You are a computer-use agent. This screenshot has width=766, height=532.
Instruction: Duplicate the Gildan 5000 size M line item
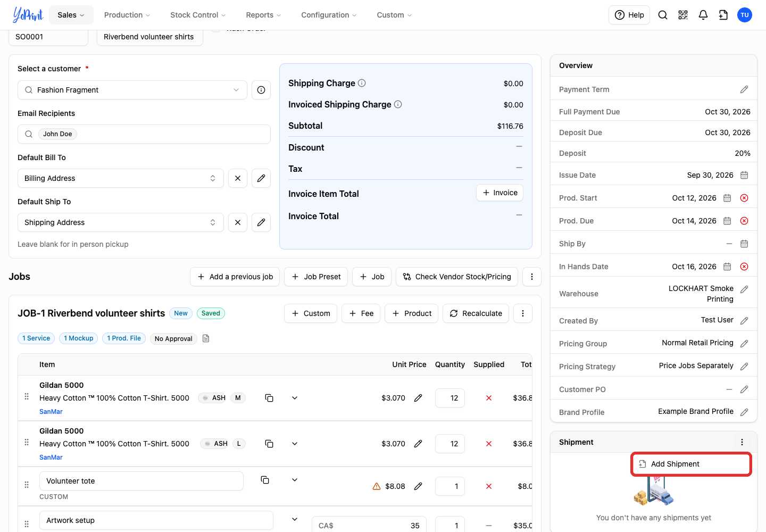point(269,398)
